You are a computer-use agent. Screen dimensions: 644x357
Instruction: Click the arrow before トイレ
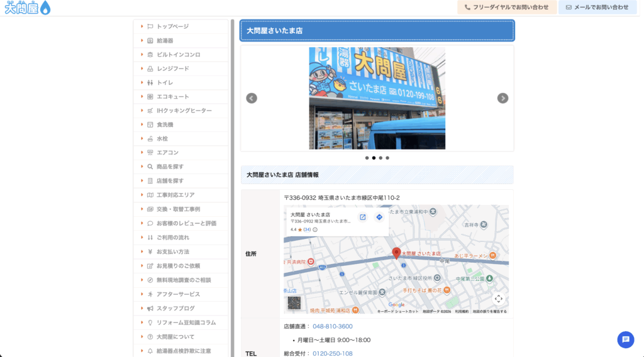point(142,82)
